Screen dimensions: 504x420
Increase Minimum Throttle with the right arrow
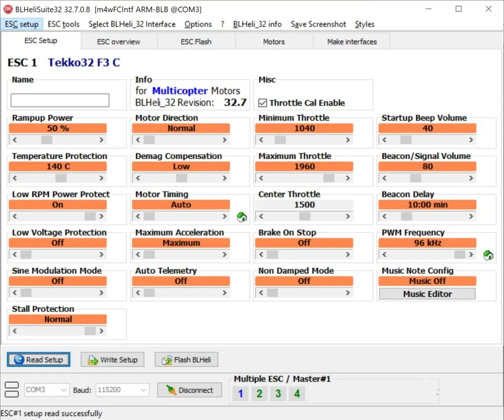[347, 139]
